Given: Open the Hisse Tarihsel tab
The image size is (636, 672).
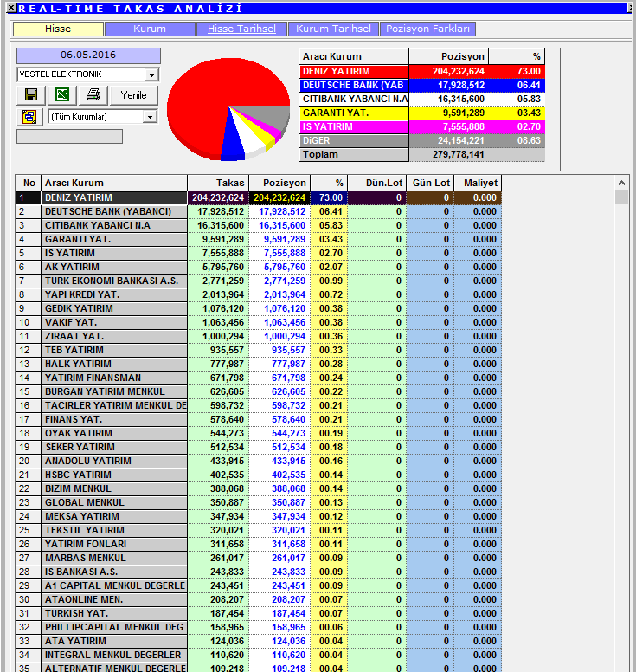Looking at the screenshot, I should click(x=241, y=29).
